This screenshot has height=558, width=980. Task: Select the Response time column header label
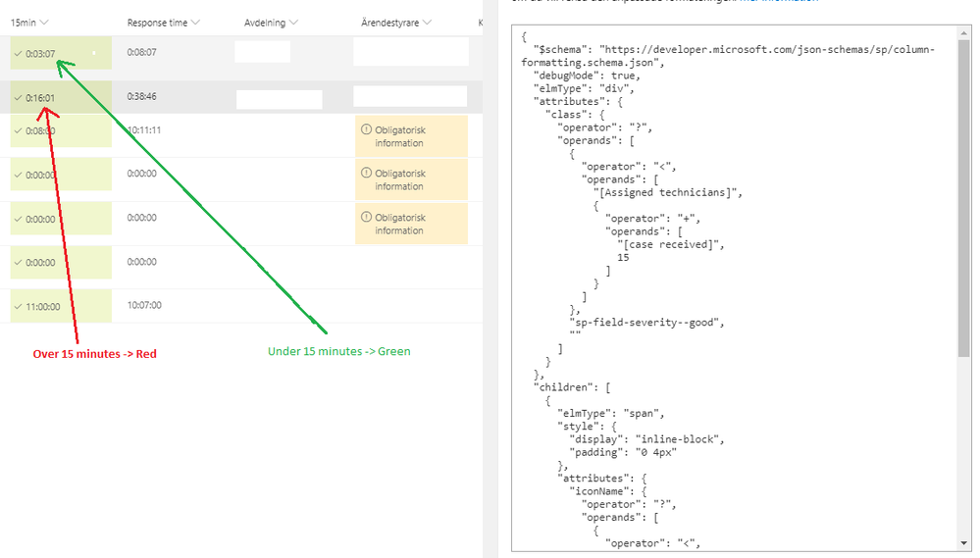pos(157,23)
